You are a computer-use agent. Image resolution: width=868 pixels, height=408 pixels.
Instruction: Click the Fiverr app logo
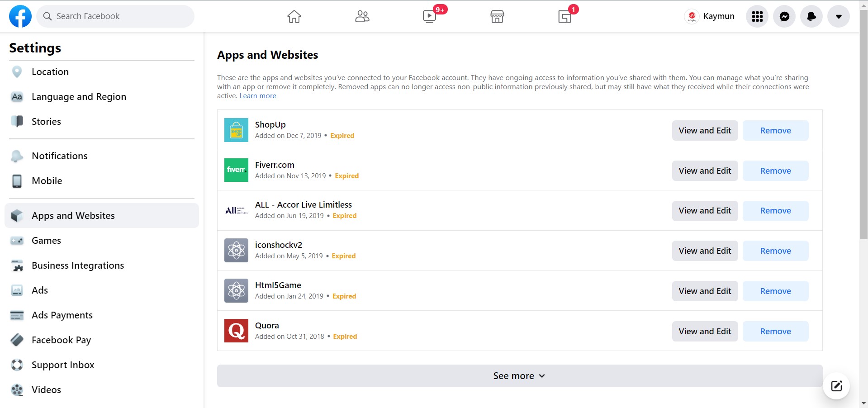click(236, 170)
